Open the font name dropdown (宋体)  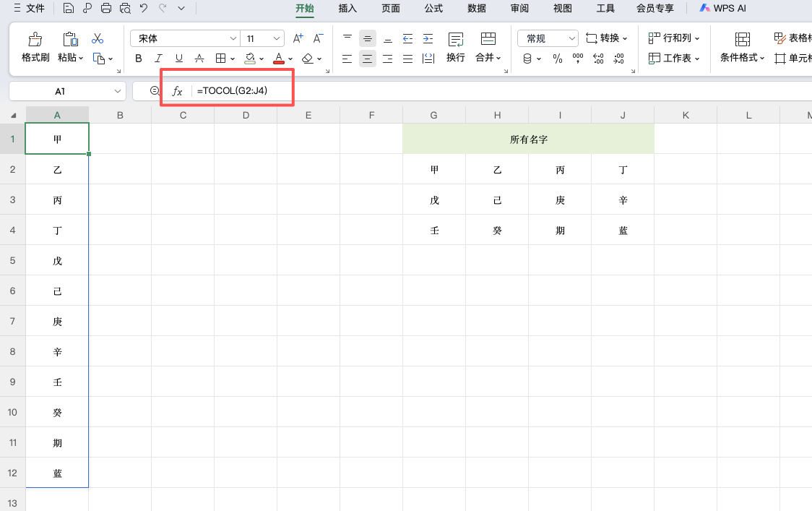coord(233,38)
